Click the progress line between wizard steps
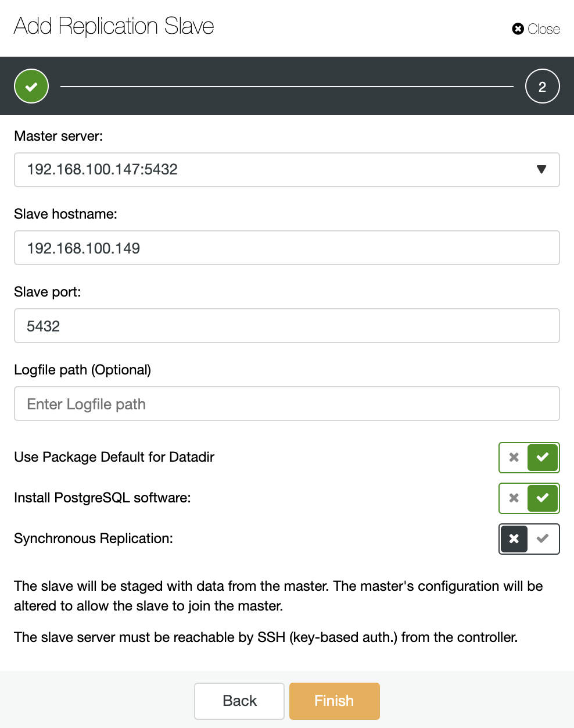This screenshot has height=728, width=574. (287, 86)
